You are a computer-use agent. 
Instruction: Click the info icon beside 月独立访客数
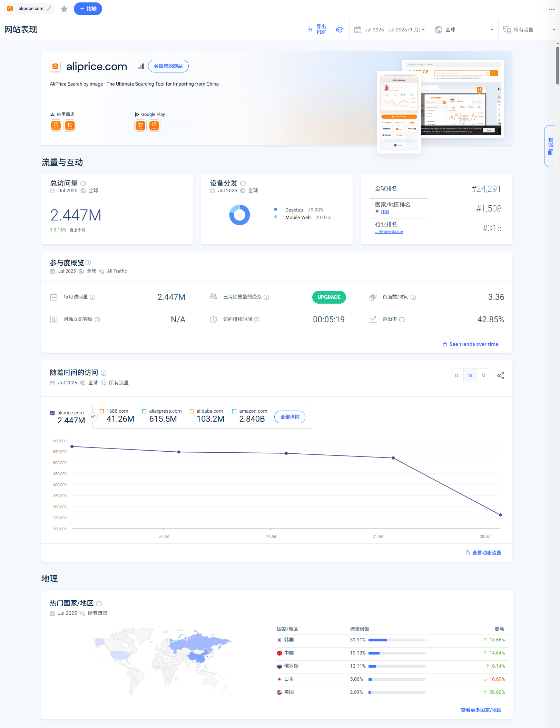[97, 319]
